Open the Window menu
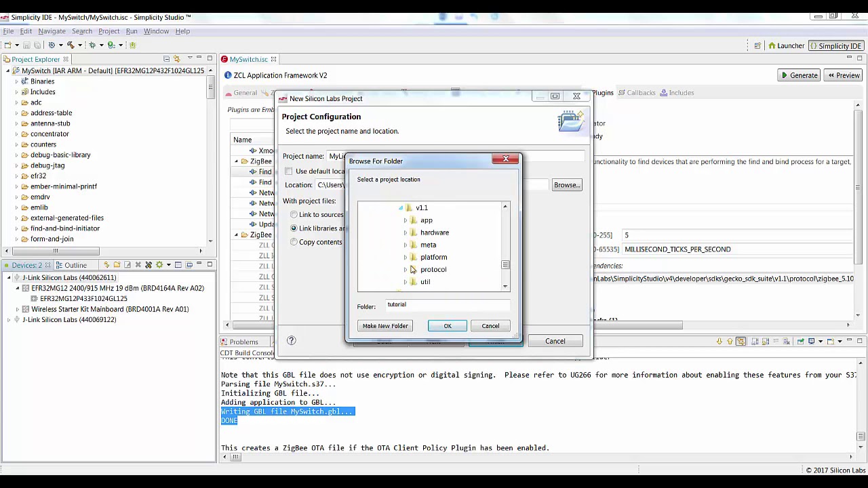This screenshot has width=868, height=488. [x=156, y=31]
